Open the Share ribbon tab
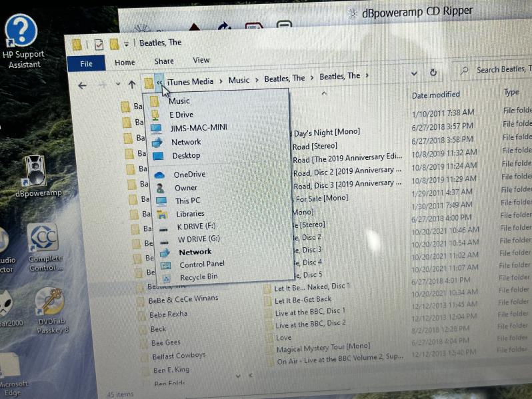 click(164, 61)
